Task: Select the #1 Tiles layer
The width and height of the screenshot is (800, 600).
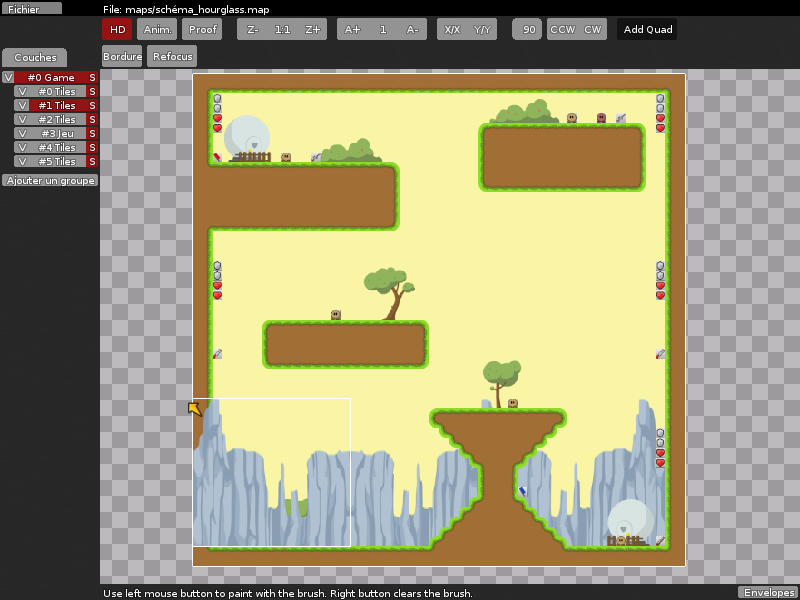Action: pyautogui.click(x=57, y=105)
